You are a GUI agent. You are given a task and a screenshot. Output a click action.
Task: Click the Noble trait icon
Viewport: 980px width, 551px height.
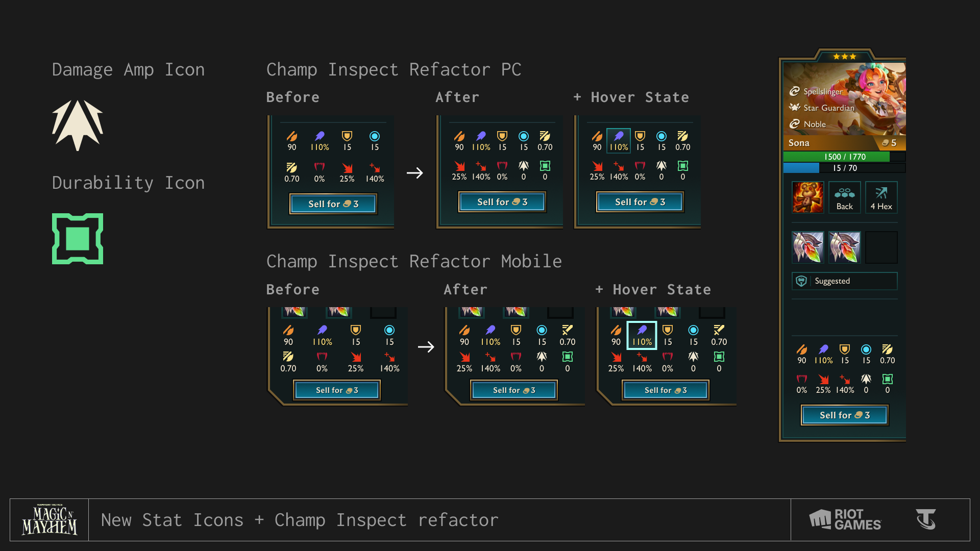[795, 123]
